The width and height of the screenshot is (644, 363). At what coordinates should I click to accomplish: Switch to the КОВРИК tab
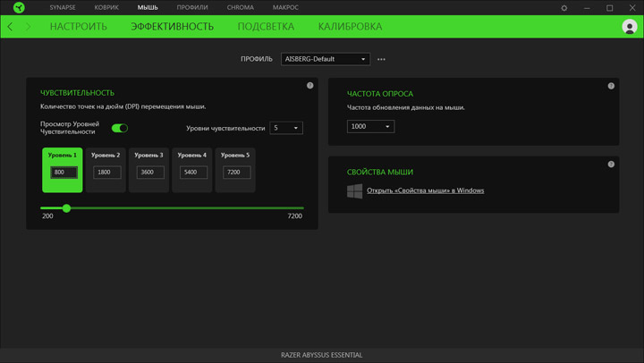click(106, 7)
